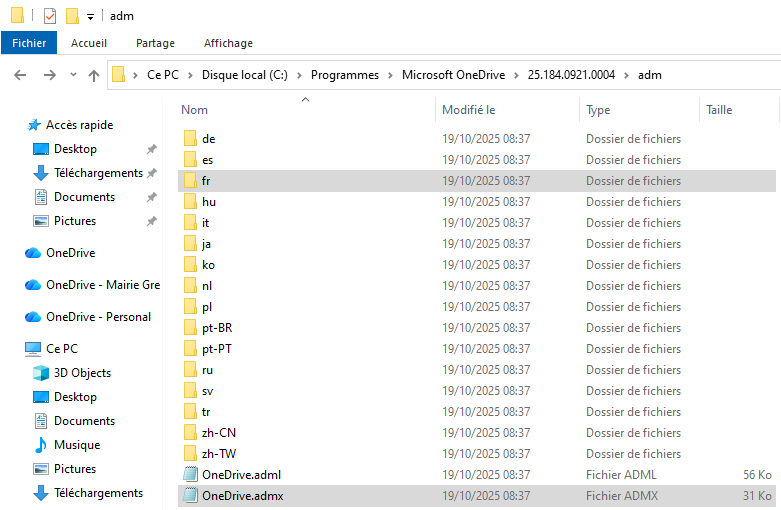This screenshot has height=510, width=781.
Task: Switch to the Partage ribbon tab
Action: 155,43
